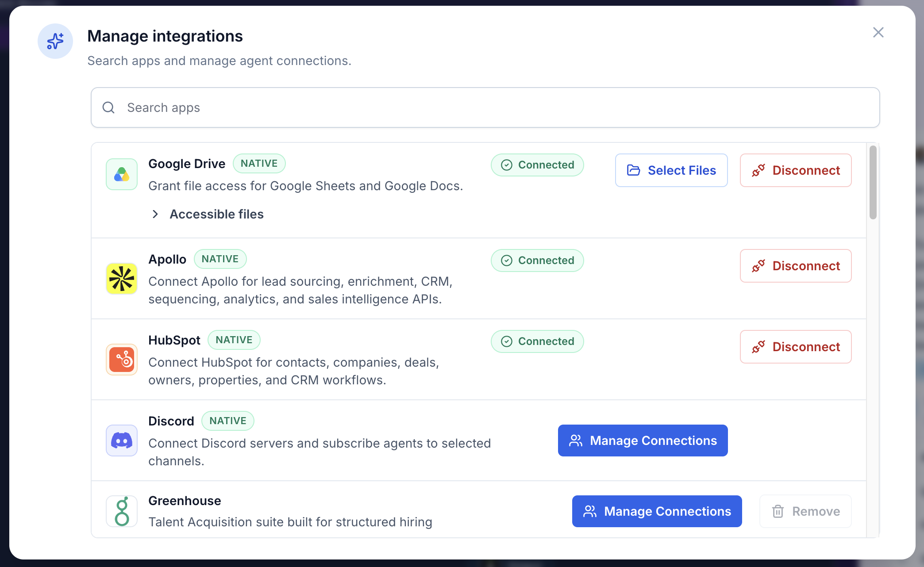
Task: Click the NATIVE tag next to Discord
Action: tap(228, 421)
